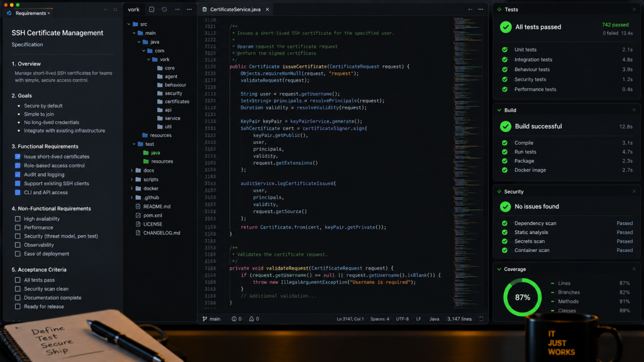
Task: Check the Documentation complete criterion
Action: coord(18,297)
